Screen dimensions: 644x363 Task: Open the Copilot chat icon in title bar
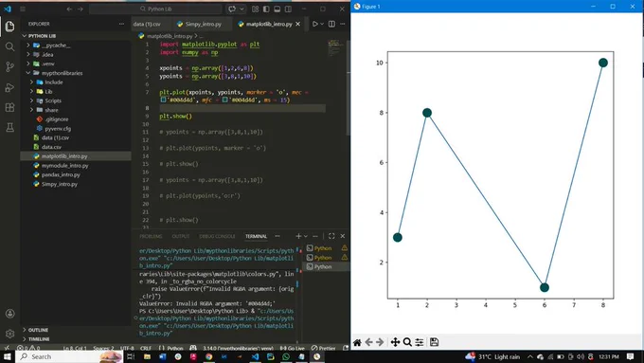pyautogui.click(x=232, y=9)
